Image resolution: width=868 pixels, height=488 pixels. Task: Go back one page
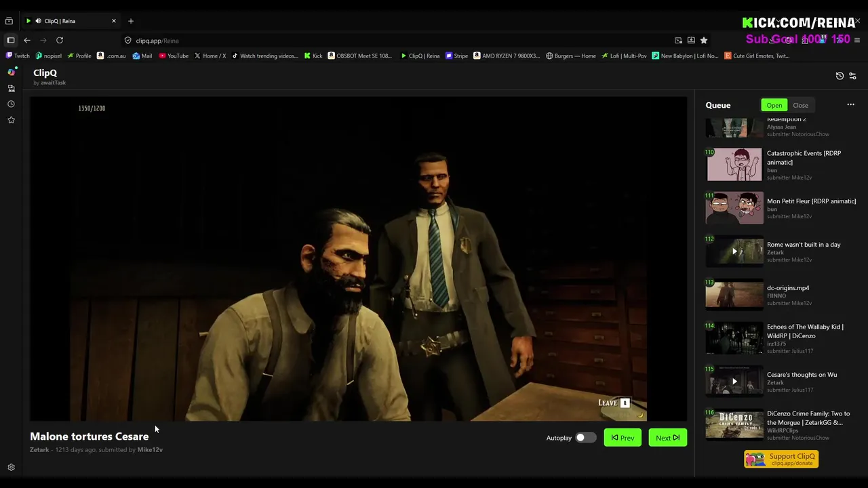(27, 40)
